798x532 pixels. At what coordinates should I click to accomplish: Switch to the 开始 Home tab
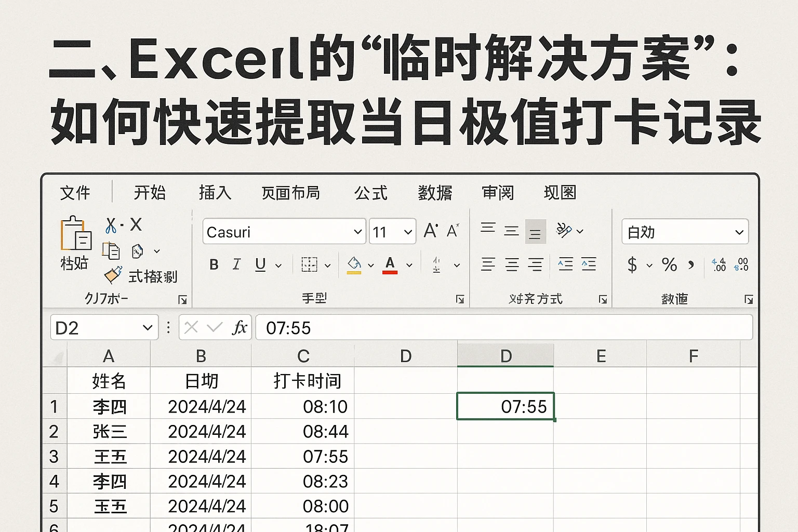tap(150, 193)
